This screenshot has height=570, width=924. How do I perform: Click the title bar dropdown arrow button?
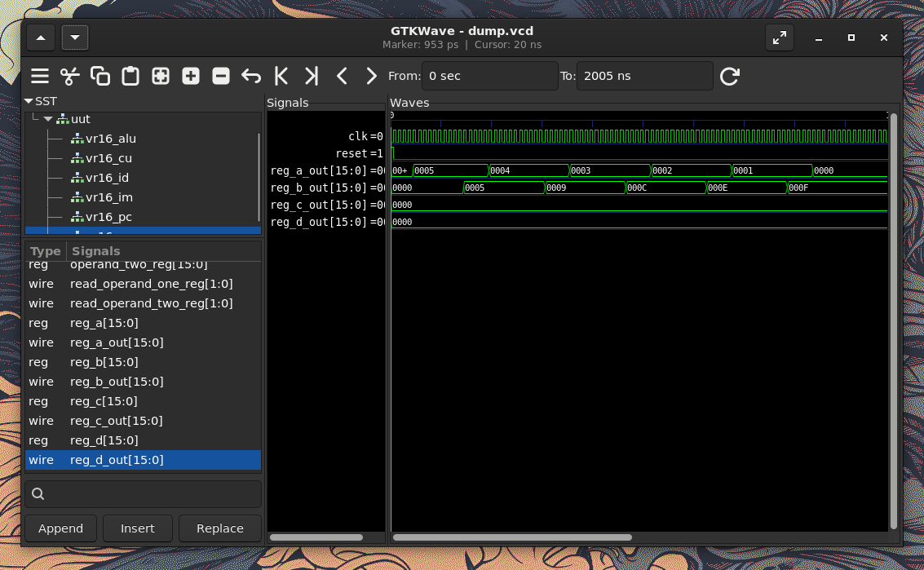(x=75, y=38)
